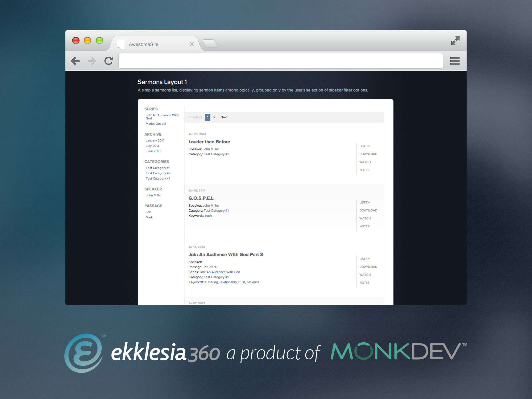The image size is (532, 399).
Task: Open the browser hamburger menu
Action: [x=455, y=61]
